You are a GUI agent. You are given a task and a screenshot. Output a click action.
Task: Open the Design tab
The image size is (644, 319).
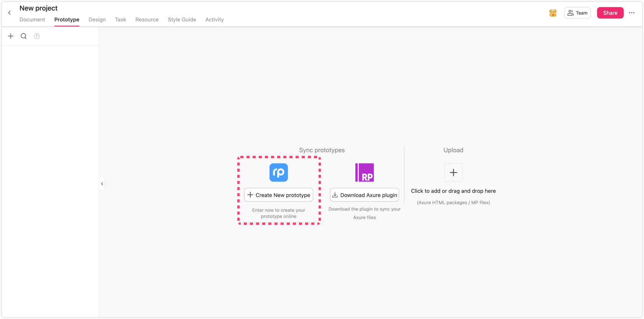(x=97, y=20)
